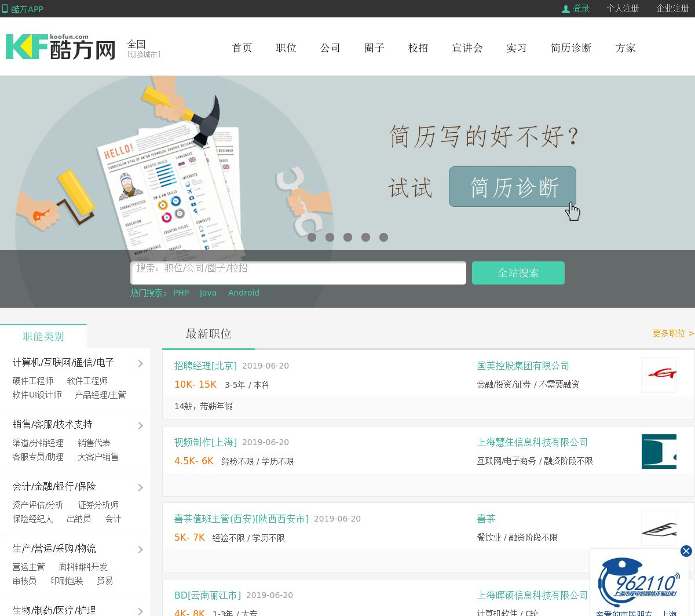Switch to the 职能类别 tab
This screenshot has width=695, height=616.
[x=43, y=337]
